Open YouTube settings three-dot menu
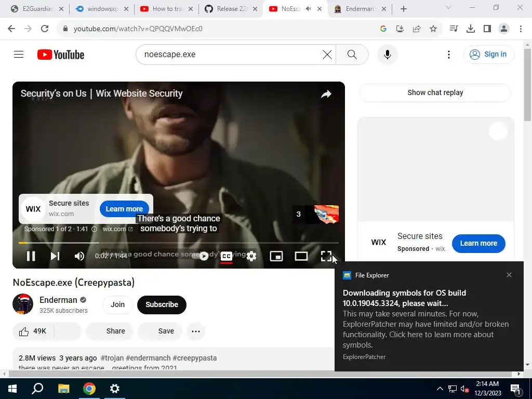Screen dimensions: 532x399 click(x=448, y=54)
